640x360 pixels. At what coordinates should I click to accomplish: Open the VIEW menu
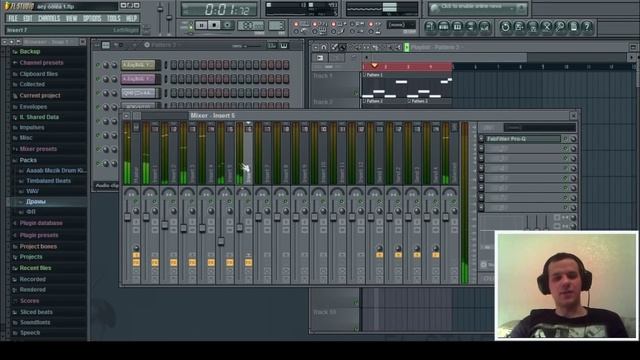71,18
